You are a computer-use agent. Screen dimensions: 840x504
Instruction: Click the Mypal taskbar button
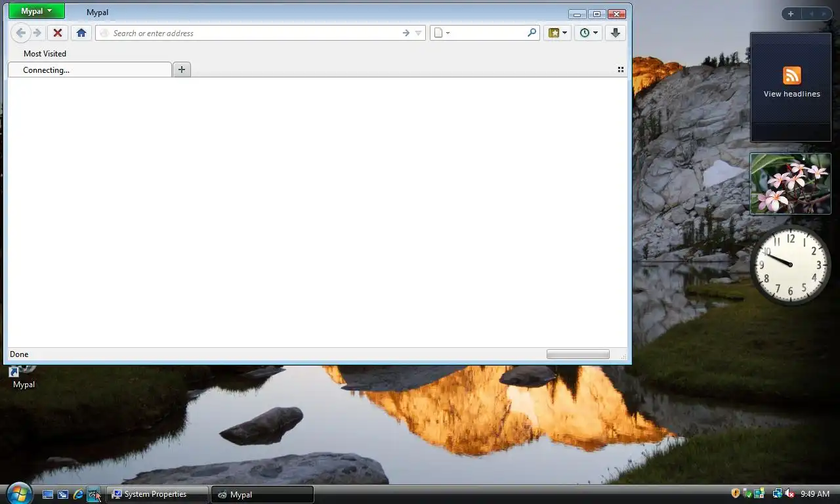(x=262, y=494)
